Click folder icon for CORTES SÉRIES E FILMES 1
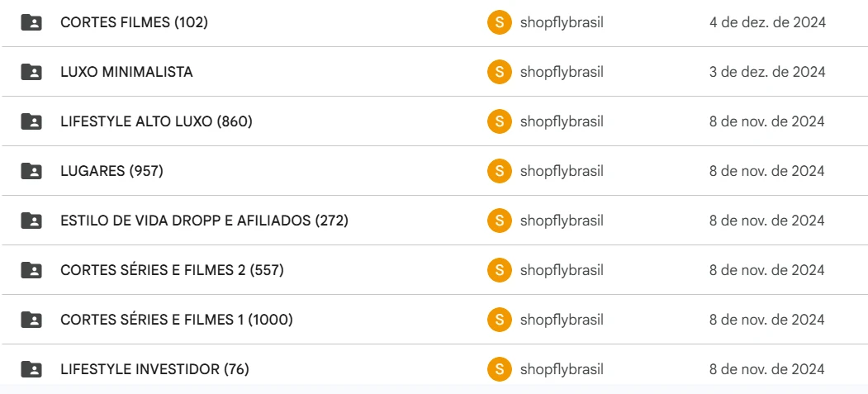 [31, 320]
